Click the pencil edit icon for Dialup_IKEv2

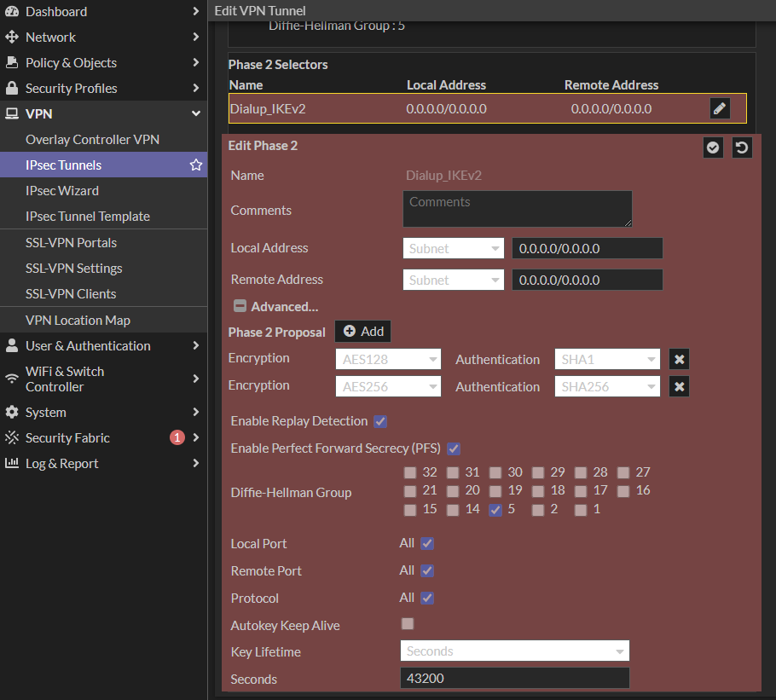720,108
